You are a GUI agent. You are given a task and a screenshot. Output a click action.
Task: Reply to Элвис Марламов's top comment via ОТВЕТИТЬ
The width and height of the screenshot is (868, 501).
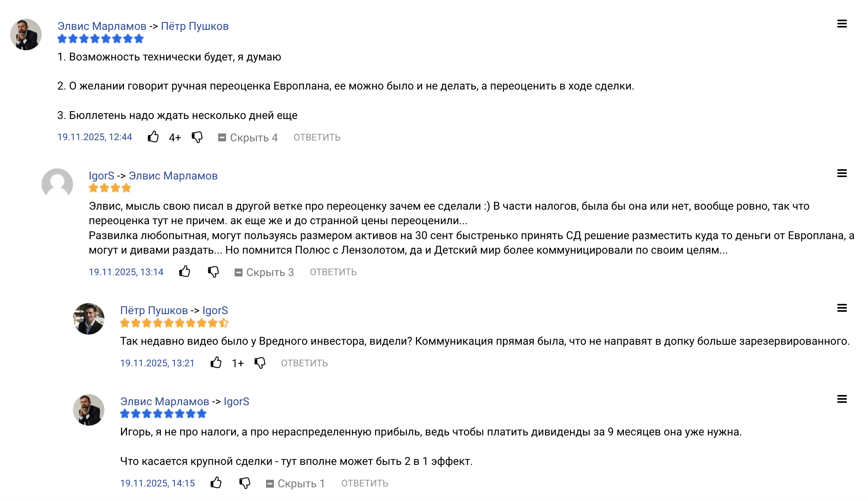click(x=316, y=137)
